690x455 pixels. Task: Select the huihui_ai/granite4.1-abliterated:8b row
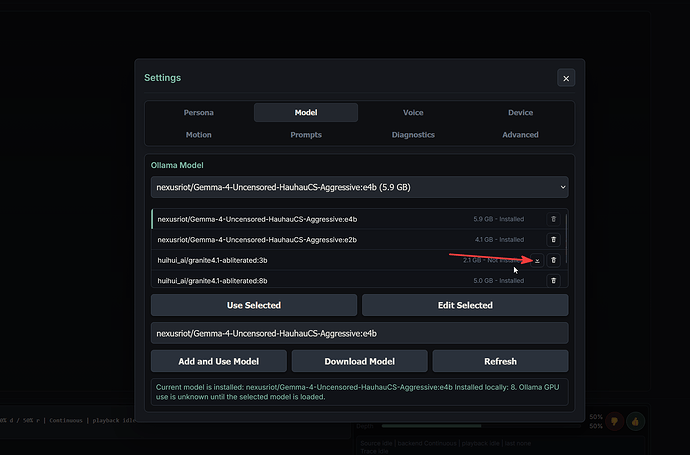[360, 280]
